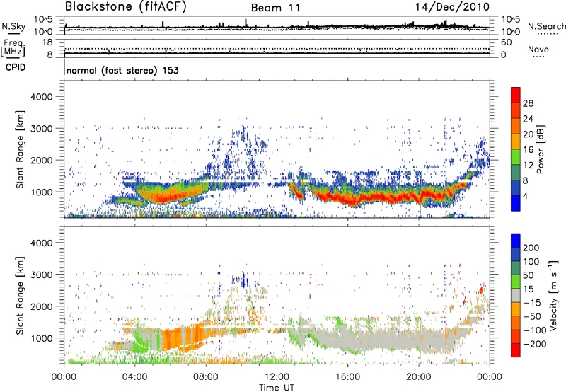Click the gray velocity band near 18:00

click(383, 341)
